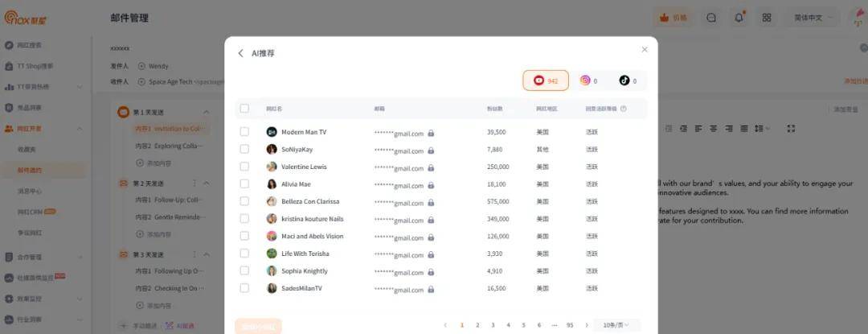Click the lock icon on Belleza Con Clarissa email
This screenshot has width=868, height=334.
[x=431, y=203]
